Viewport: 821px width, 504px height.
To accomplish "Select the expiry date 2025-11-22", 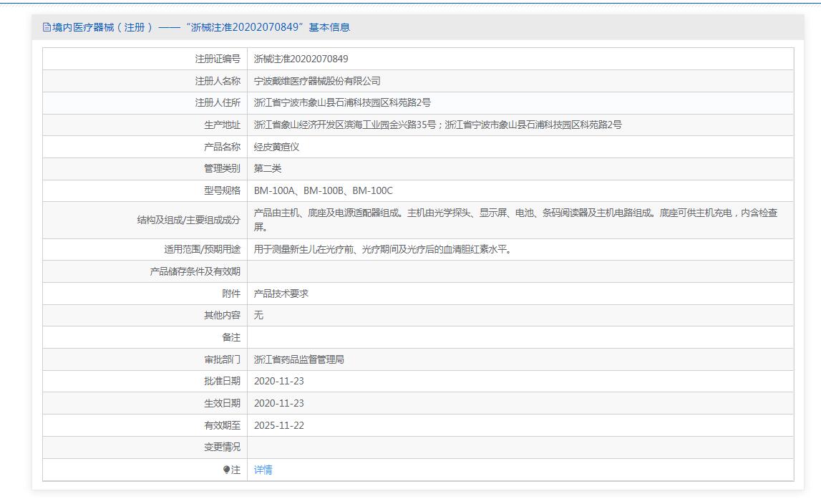I will 279,425.
